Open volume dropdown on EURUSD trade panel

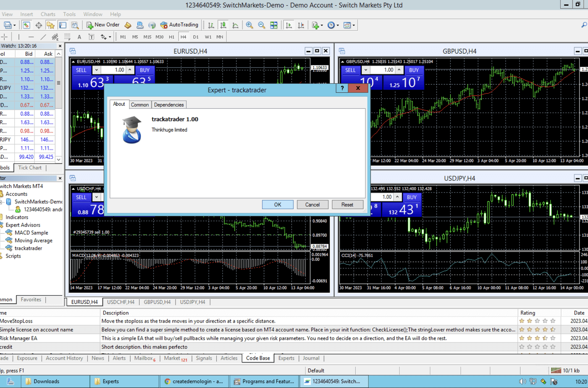97,70
